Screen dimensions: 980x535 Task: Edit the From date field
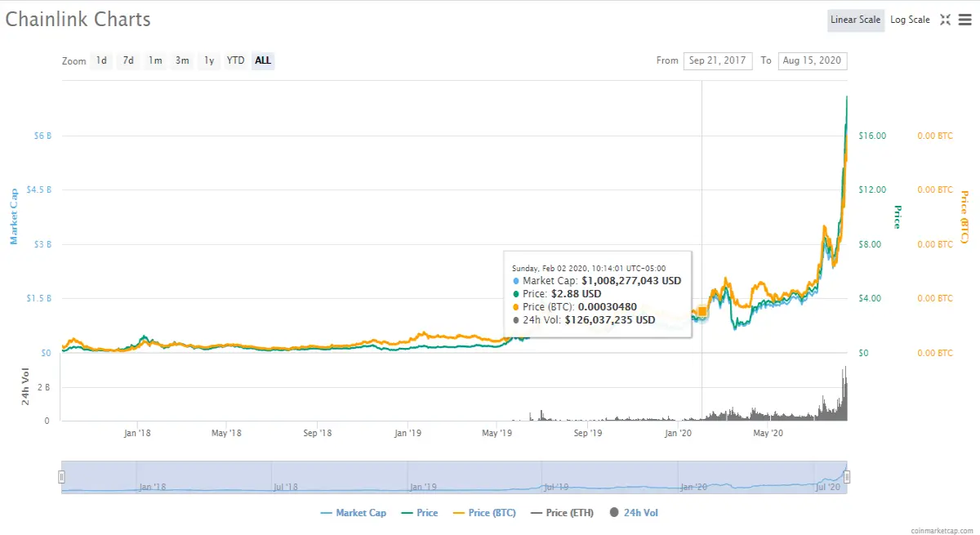tap(718, 60)
